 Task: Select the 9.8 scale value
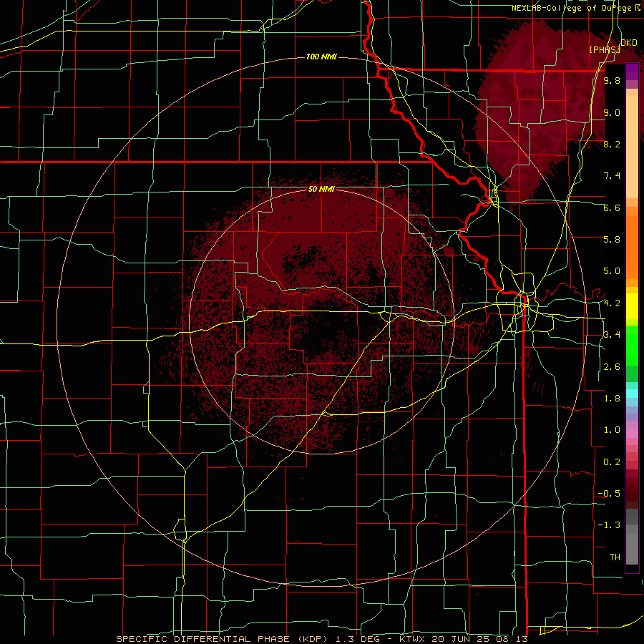(612, 80)
